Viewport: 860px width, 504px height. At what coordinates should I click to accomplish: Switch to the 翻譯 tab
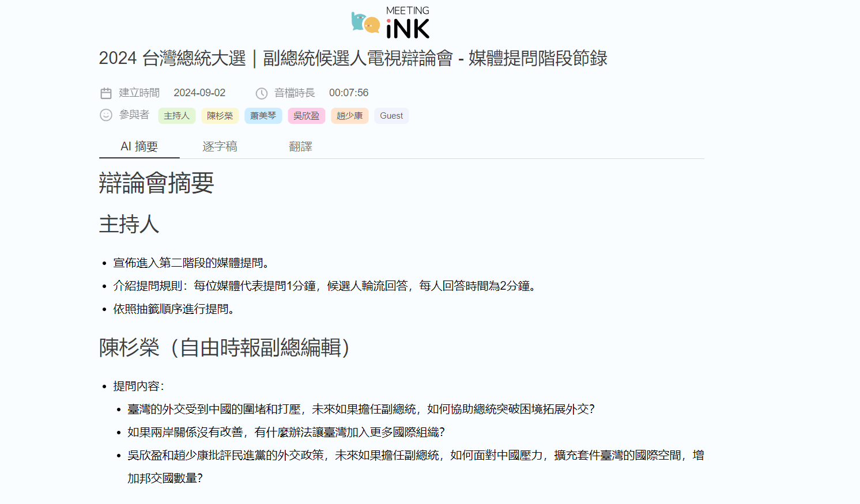click(300, 147)
